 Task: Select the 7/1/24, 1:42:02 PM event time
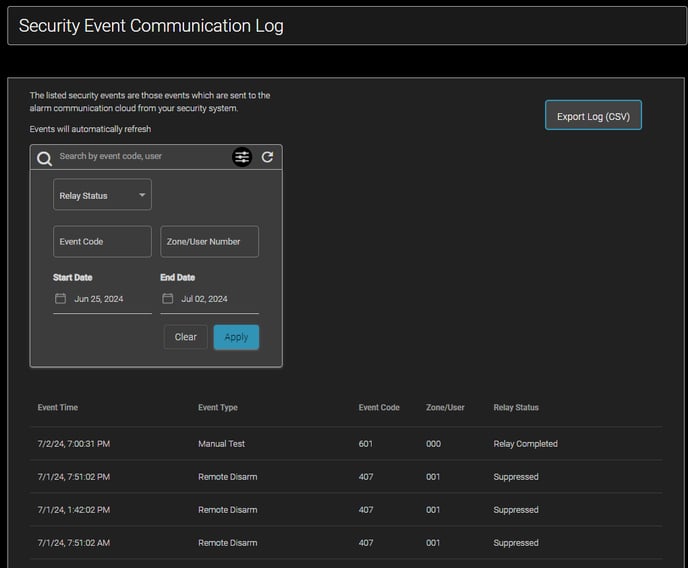(x=74, y=510)
